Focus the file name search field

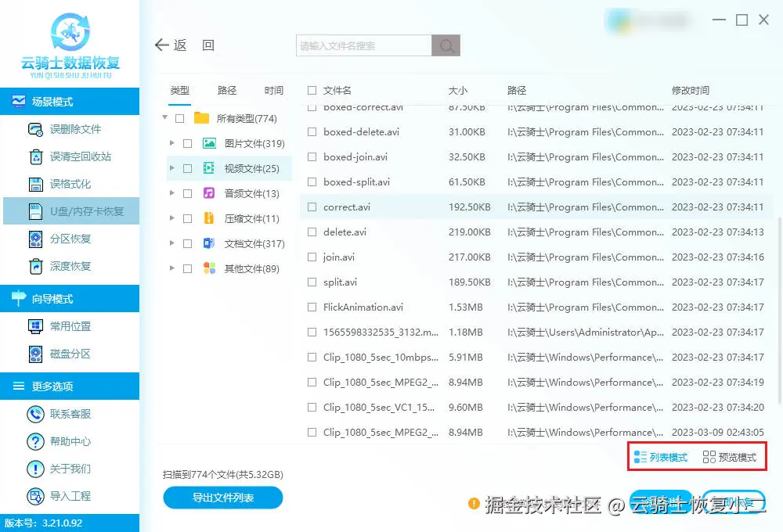pyautogui.click(x=364, y=45)
